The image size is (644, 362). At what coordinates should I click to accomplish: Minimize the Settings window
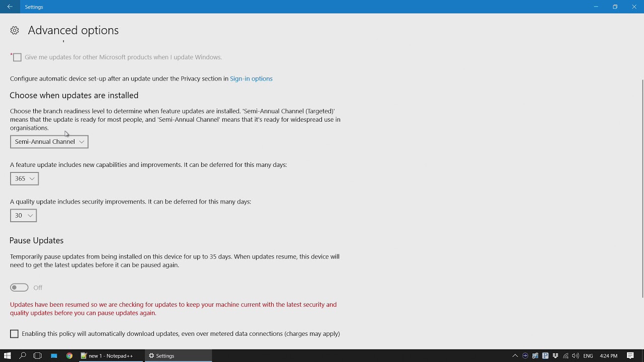coord(596,7)
